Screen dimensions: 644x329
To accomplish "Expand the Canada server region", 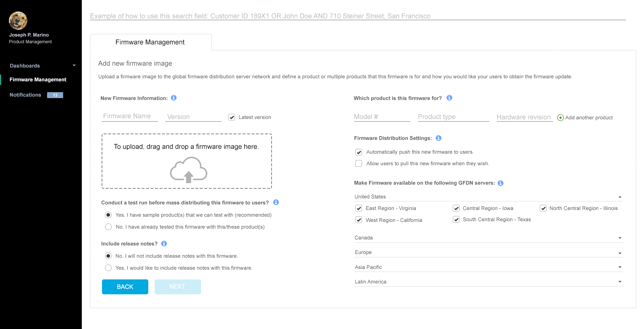I will click(x=620, y=238).
